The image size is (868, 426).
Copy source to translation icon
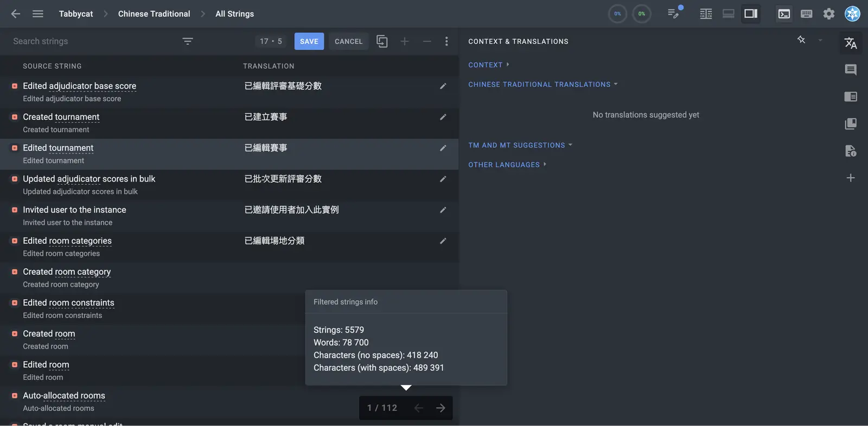pos(382,41)
